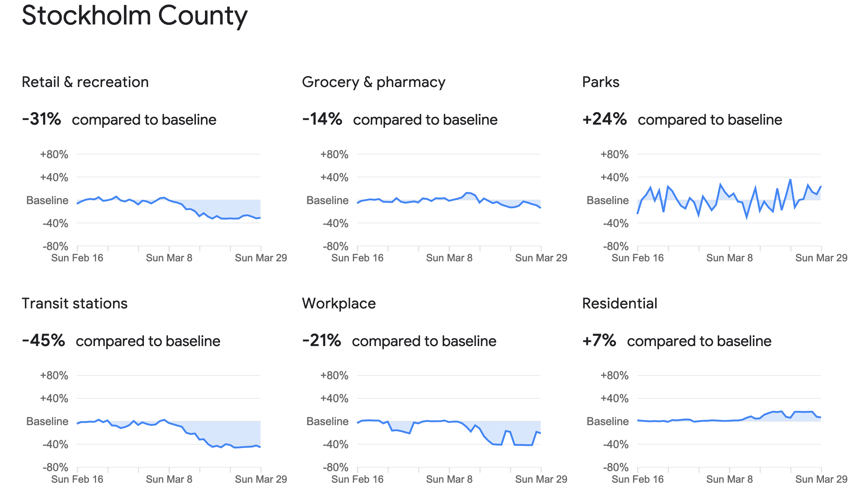Click the Retail & recreation section title
Viewport: 868px width, 488px height.
pyautogui.click(x=85, y=82)
